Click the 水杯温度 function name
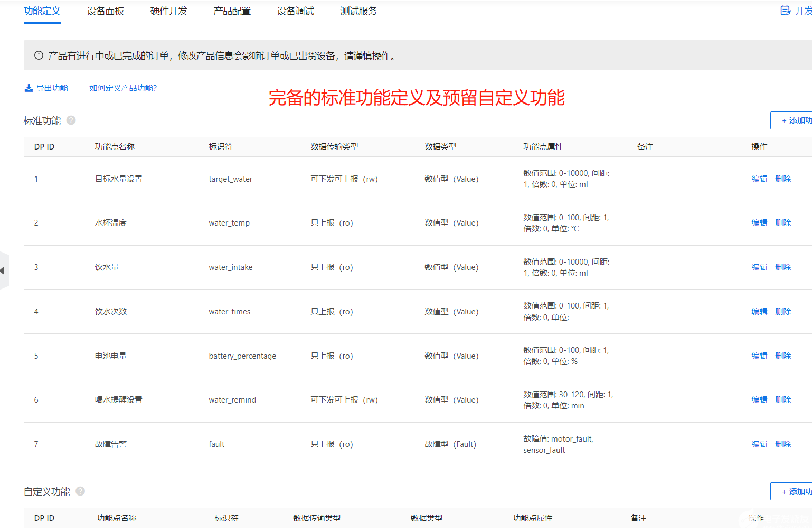Screen dimensions: 812x532 click(111, 223)
